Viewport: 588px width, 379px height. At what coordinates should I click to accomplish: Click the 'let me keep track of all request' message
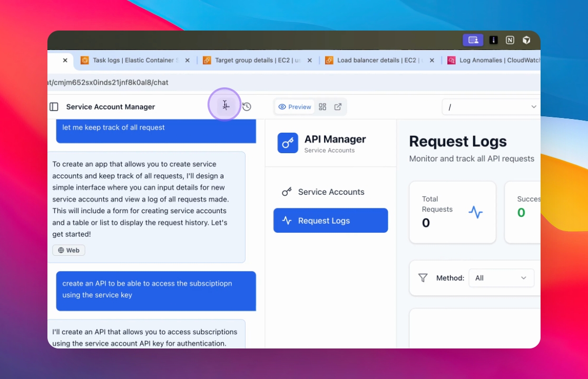[156, 131]
